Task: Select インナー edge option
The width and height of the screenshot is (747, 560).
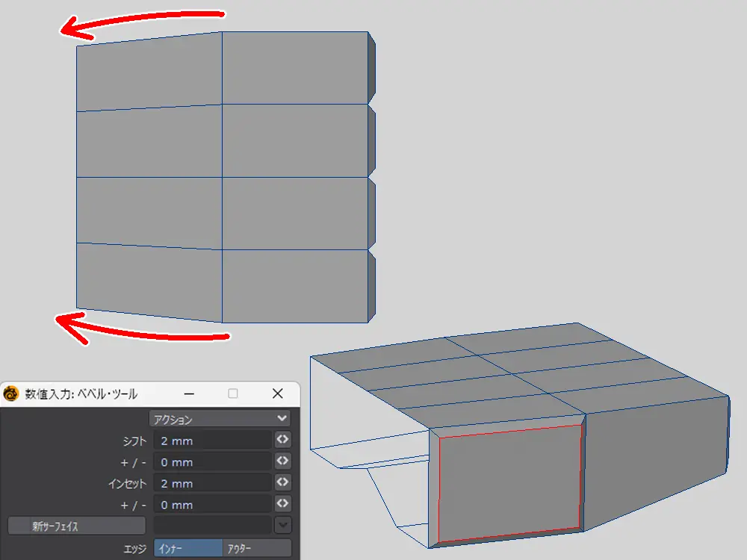Action: pyautogui.click(x=188, y=549)
